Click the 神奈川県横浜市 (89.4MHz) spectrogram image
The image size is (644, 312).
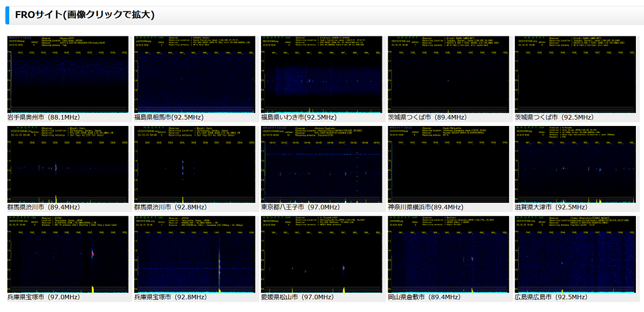tap(448, 165)
